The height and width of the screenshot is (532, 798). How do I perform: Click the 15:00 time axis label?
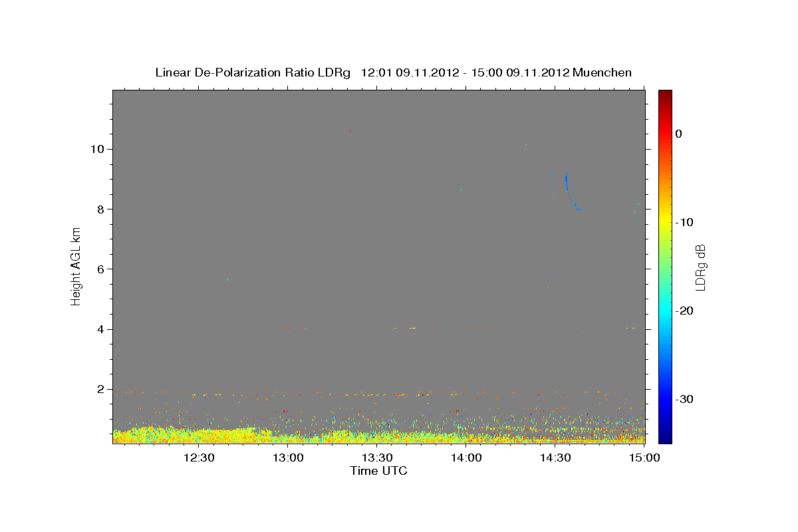644,458
